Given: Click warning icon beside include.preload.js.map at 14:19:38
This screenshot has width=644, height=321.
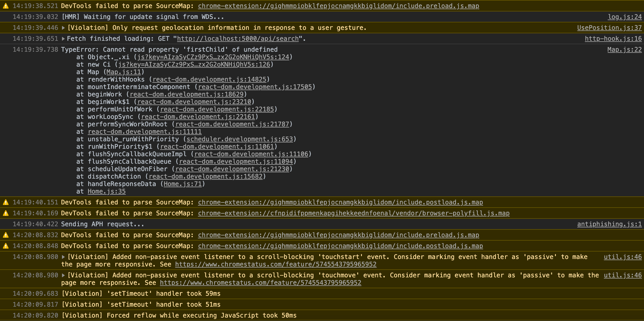Looking at the screenshot, I should [5, 6].
